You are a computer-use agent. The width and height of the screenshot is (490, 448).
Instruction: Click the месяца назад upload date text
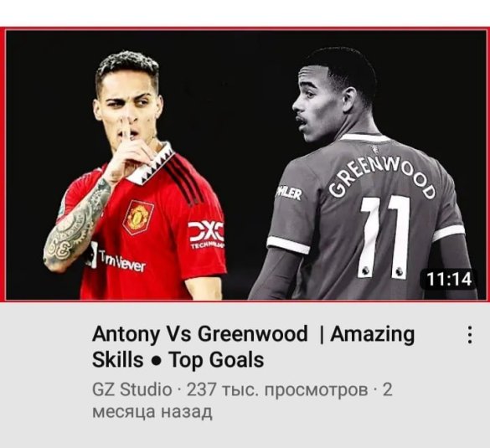click(x=152, y=411)
